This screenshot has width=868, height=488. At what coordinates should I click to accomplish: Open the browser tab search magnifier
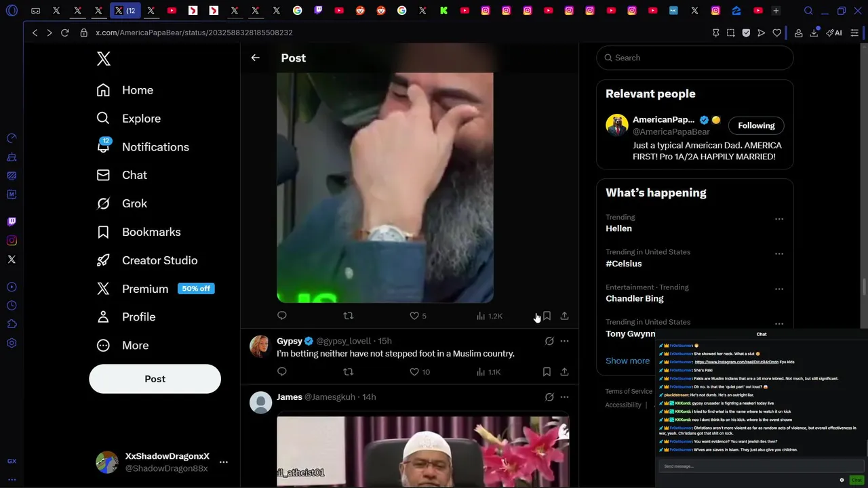click(x=808, y=11)
